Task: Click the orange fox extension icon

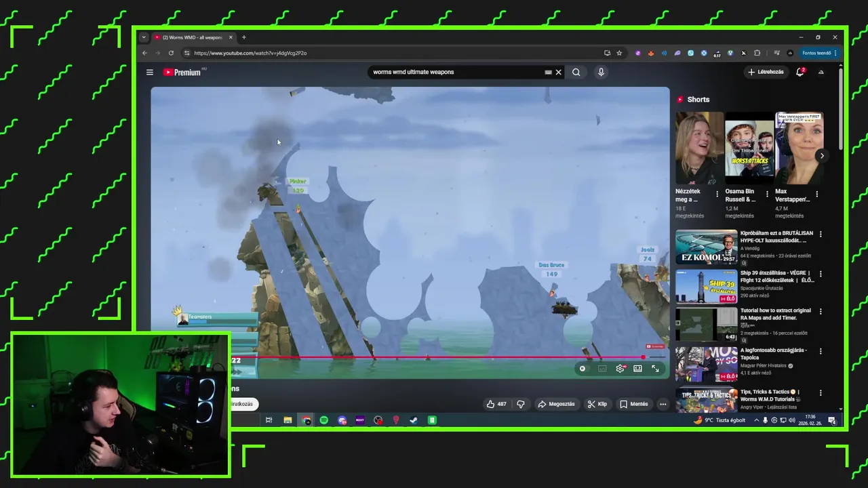Action: point(650,53)
